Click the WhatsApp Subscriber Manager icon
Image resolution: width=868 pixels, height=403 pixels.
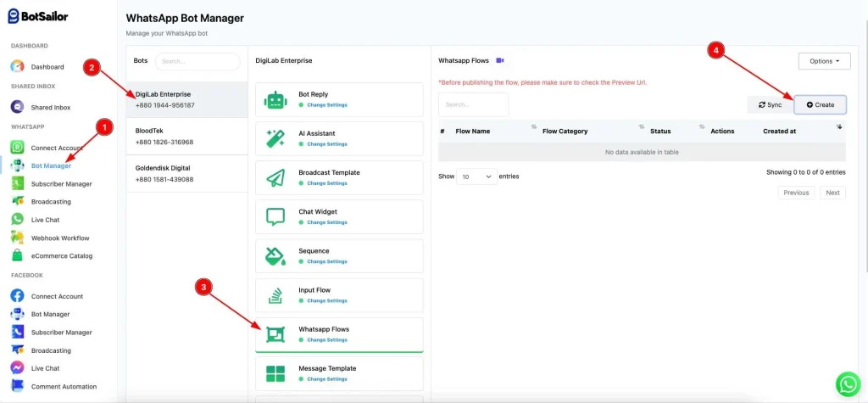tap(17, 183)
